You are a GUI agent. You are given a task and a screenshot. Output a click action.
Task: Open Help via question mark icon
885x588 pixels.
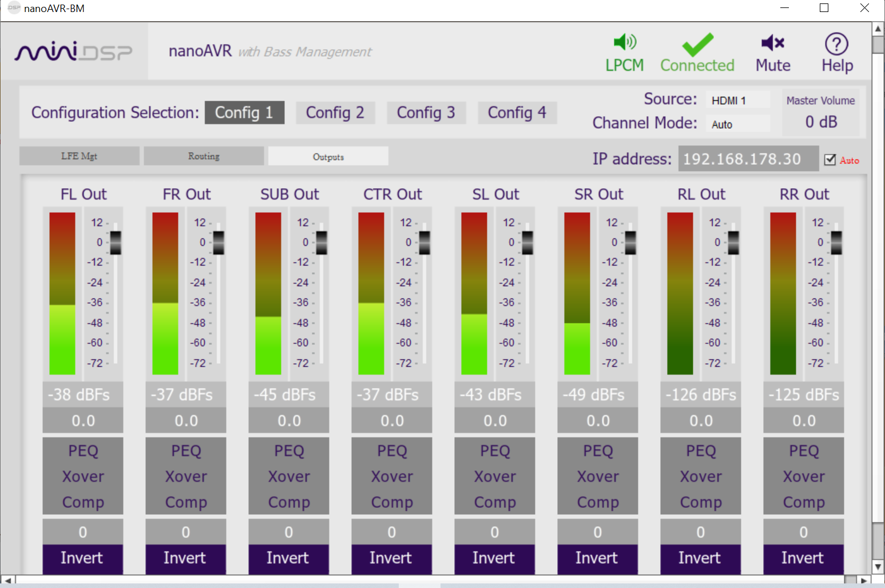point(836,43)
